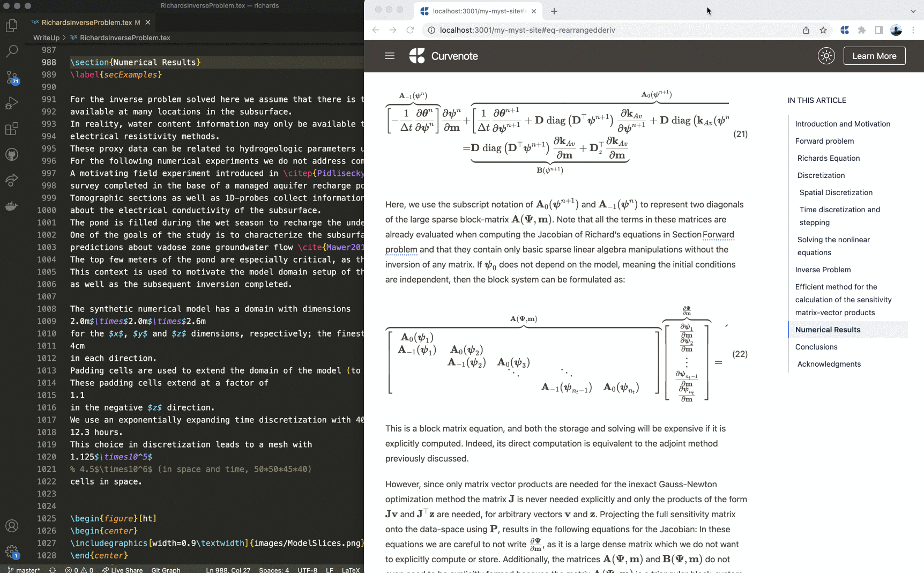The image size is (924, 573).
Task: Go to Spatial Discretization in outline
Action: point(836,192)
